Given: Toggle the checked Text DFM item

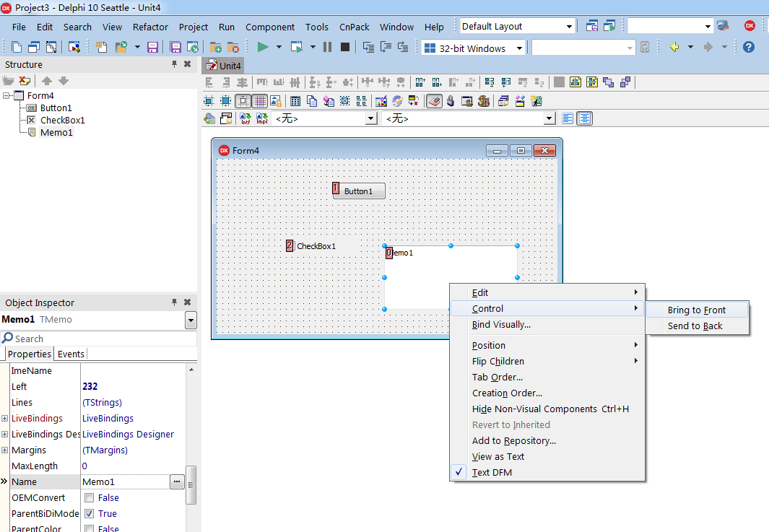Looking at the screenshot, I should [547, 472].
